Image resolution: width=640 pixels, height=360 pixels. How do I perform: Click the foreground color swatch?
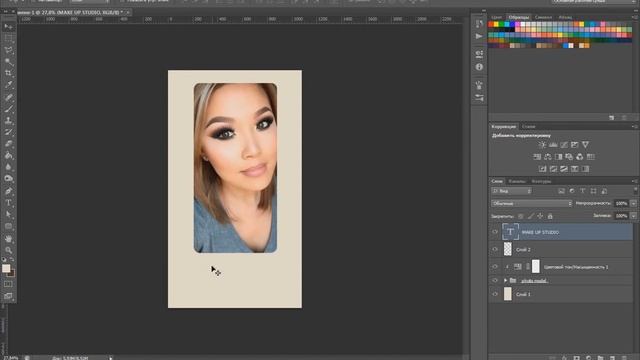coord(6,268)
